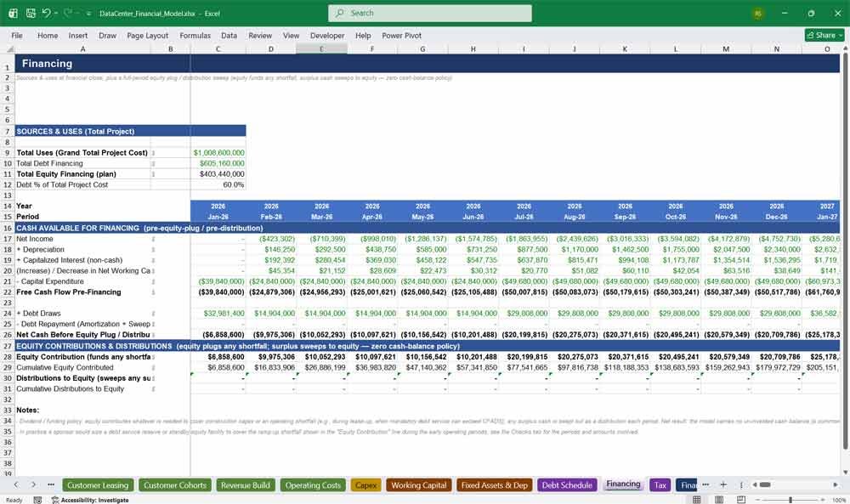Open the Developer ribbon tab
The image size is (850, 504).
click(x=327, y=35)
